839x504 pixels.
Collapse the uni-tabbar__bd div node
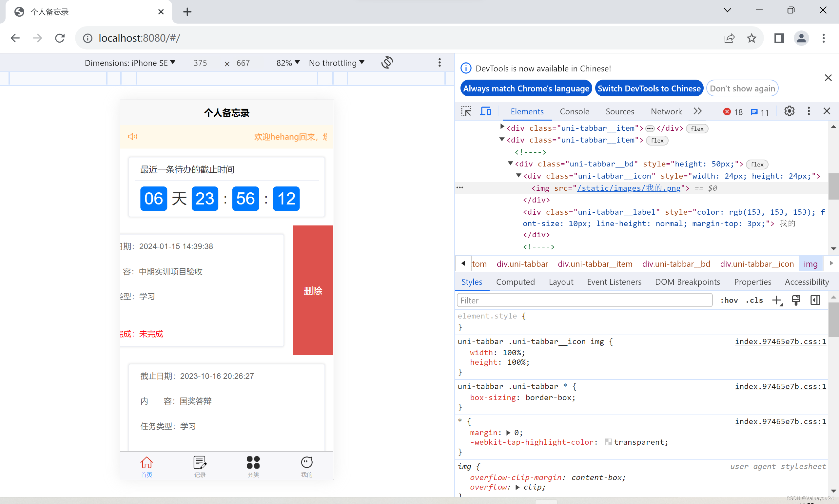[510, 164]
